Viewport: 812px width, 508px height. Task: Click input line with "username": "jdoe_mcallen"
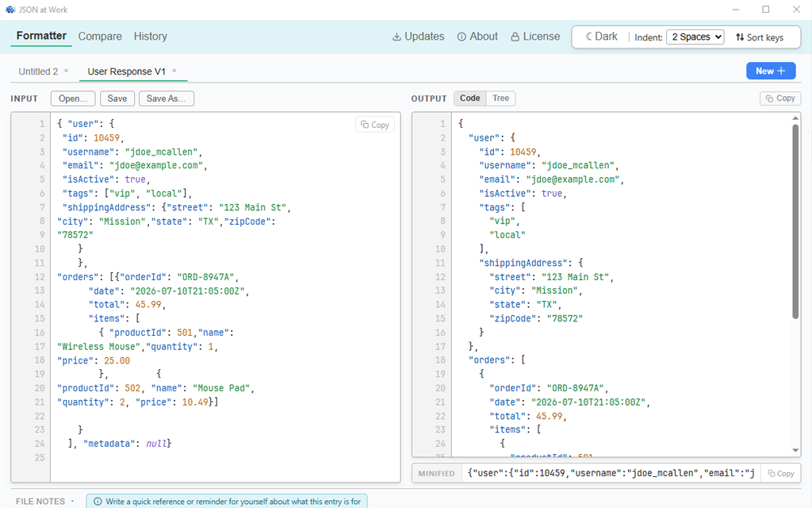pos(132,152)
